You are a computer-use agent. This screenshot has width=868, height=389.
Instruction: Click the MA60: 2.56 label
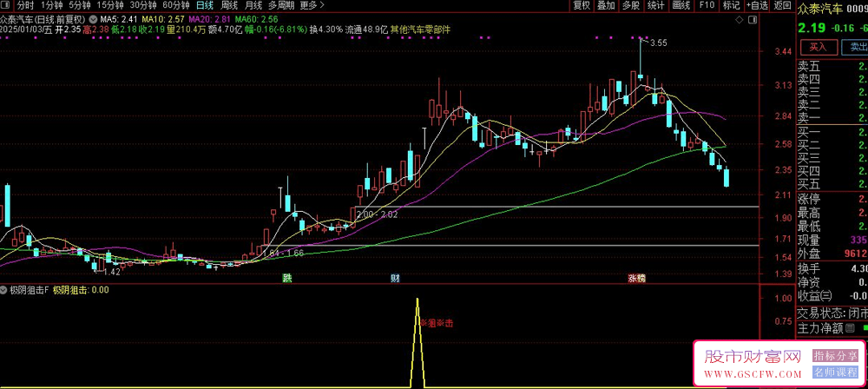[x=256, y=19]
